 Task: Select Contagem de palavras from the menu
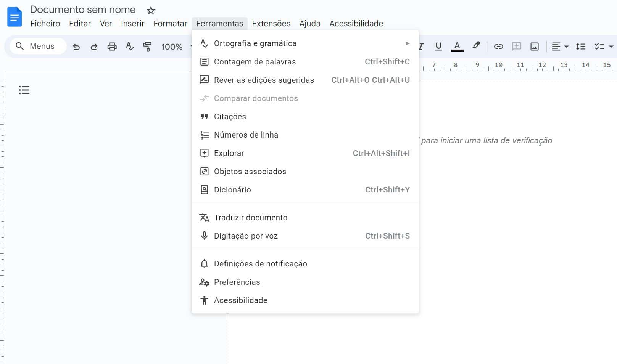[x=255, y=61]
